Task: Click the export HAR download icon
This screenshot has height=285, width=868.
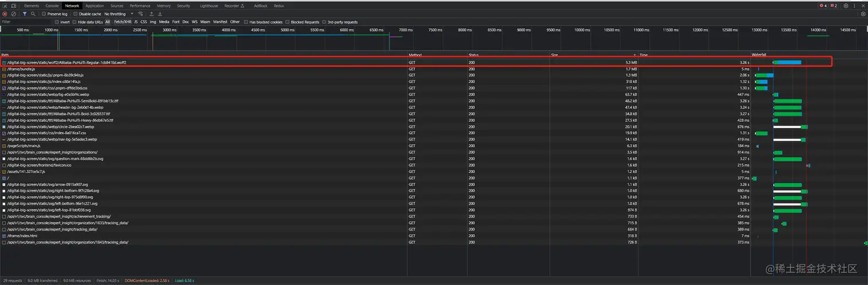Action: pos(160,14)
